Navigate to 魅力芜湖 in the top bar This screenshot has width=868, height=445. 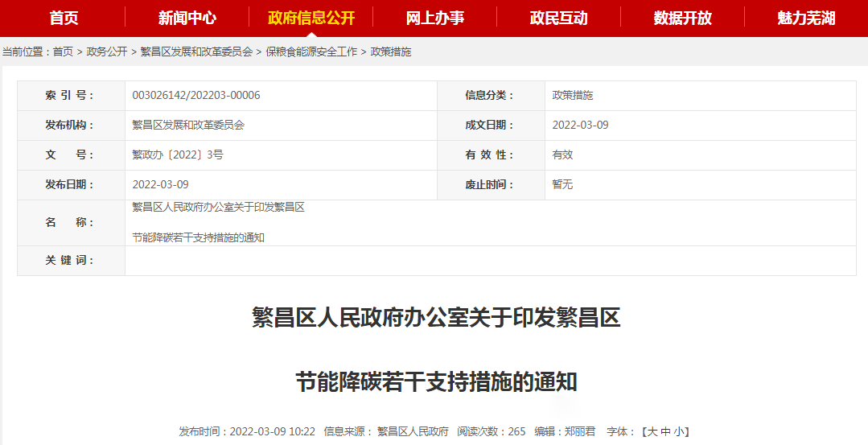click(806, 18)
